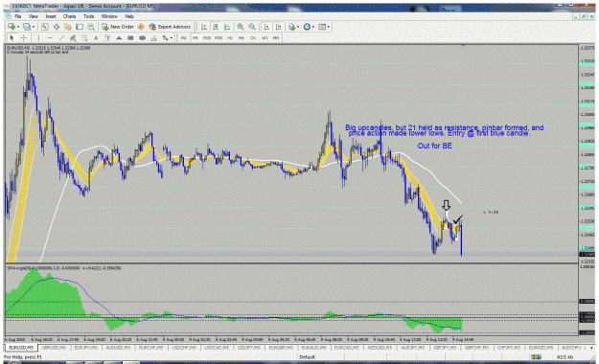This screenshot has width=599, height=364.
Task: Select the Horizontal Line tool
Action: 50,37
